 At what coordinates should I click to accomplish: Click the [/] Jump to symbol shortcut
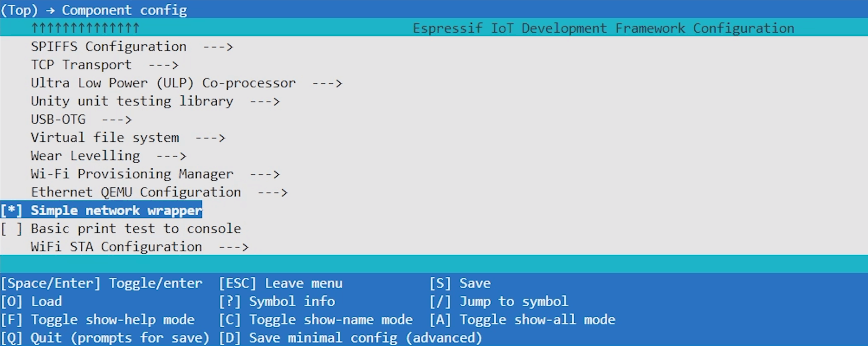coord(498,302)
